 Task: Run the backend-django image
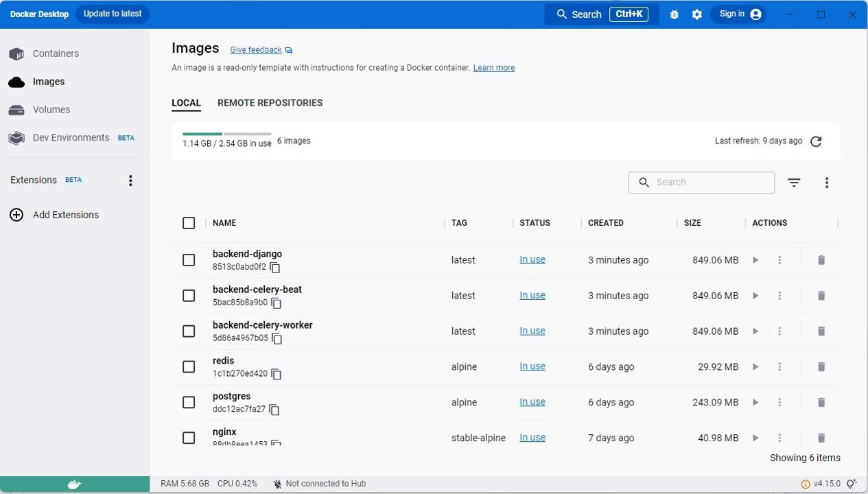pos(755,260)
